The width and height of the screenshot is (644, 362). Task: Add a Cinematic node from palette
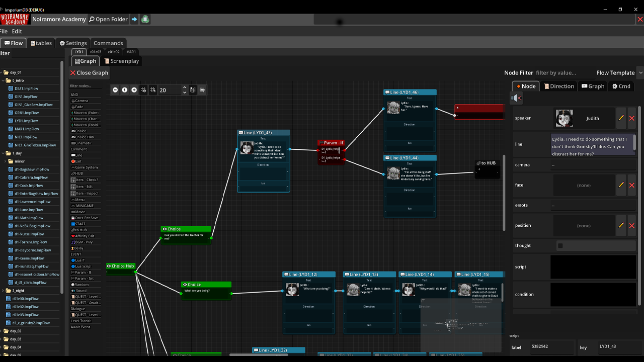85,143
